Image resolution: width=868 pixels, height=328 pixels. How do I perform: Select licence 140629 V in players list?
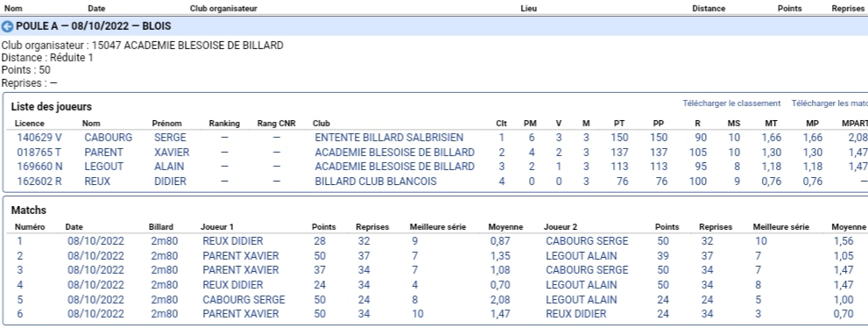pos(39,138)
